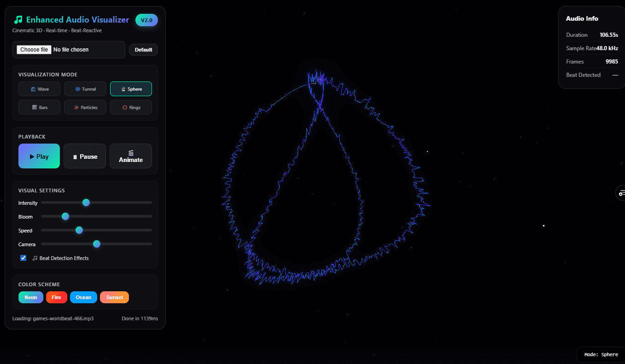625x364 pixels.
Task: Reset to Default audio file
Action: pyautogui.click(x=143, y=49)
